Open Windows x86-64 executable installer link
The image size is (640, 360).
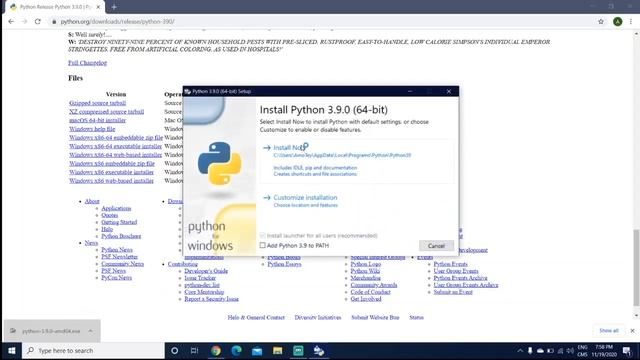pyautogui.click(x=116, y=146)
